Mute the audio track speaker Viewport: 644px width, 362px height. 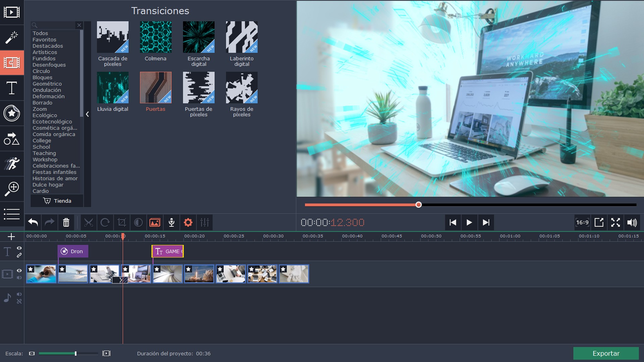pos(19,294)
